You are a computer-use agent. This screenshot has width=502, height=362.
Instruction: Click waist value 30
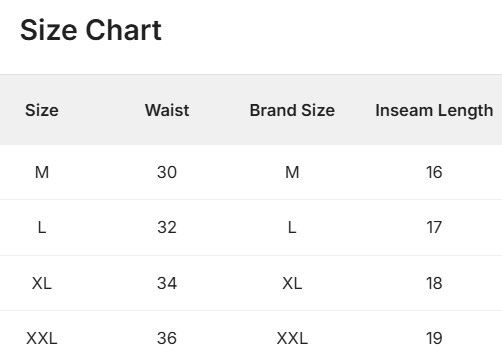point(167,172)
